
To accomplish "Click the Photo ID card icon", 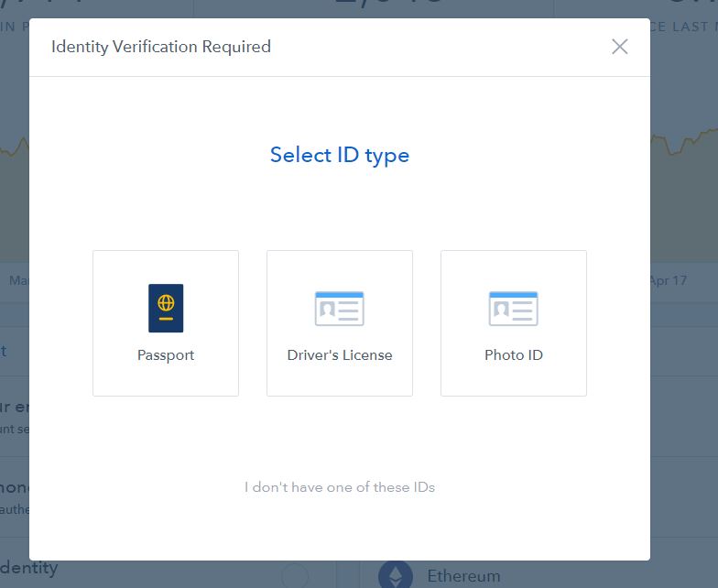I will (514, 309).
